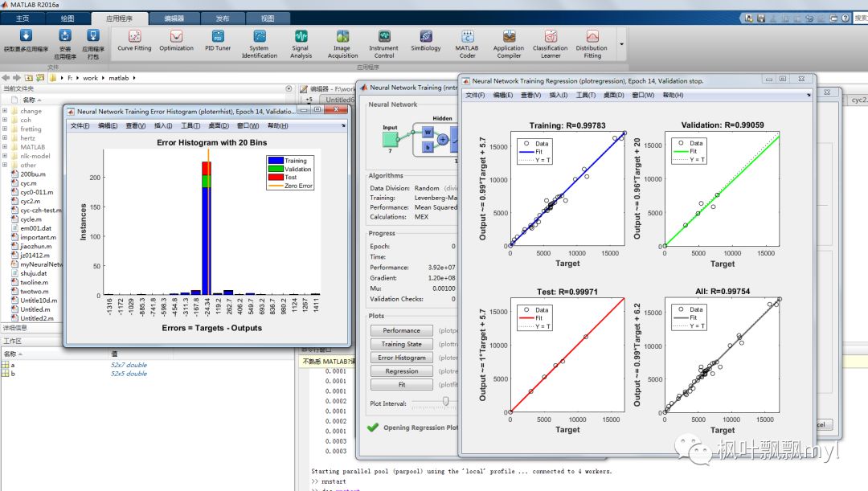Switch to the 发布 ribbon tab
Screen dimensions: 868x491
click(223, 18)
